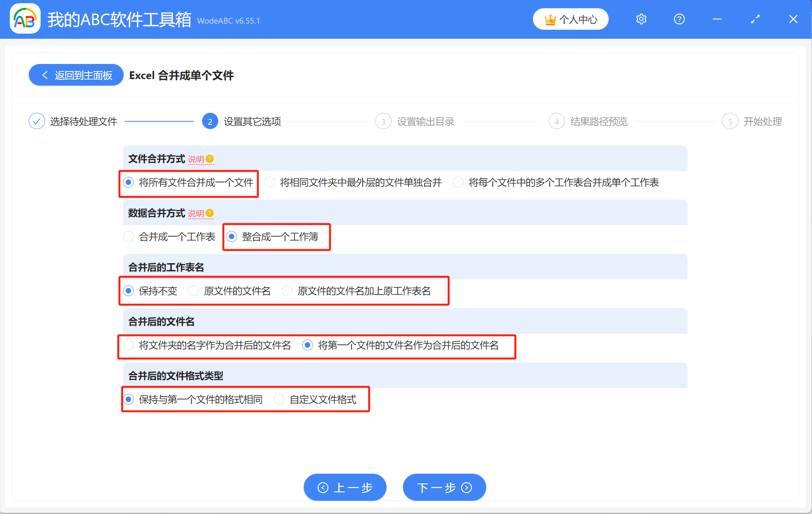Click the WodeABC app logo icon
This screenshot has width=812, height=514.
25,19
